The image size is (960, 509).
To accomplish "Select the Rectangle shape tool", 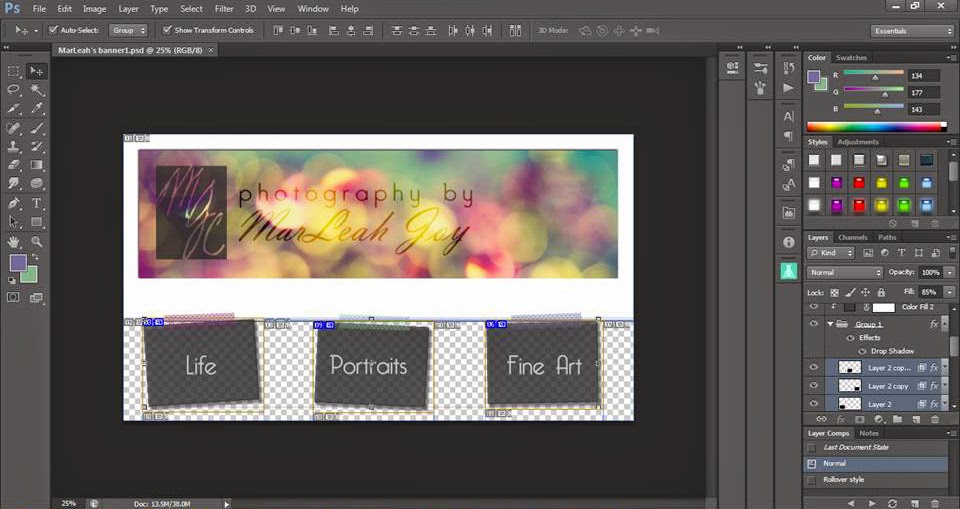I will pyautogui.click(x=37, y=222).
